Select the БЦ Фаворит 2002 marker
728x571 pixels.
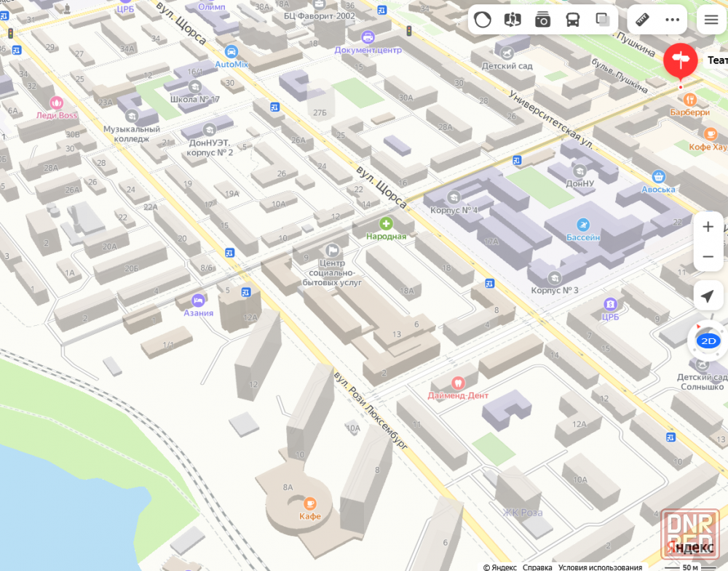click(319, 4)
